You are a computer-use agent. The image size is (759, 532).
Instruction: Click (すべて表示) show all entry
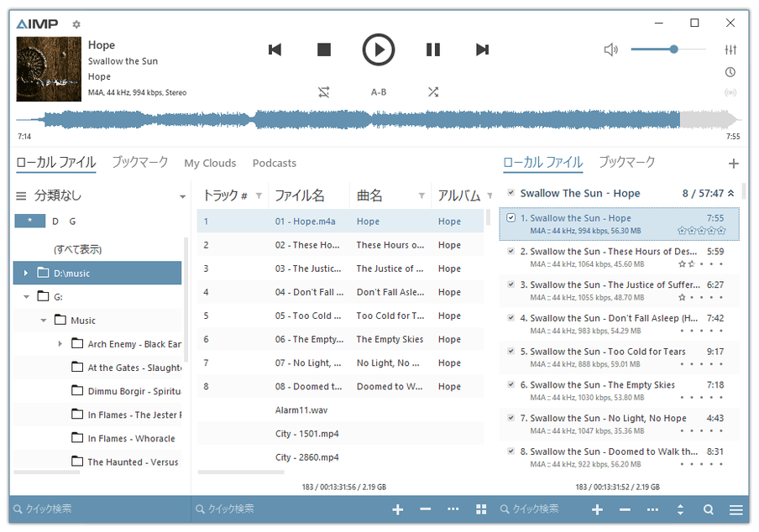pos(77,249)
